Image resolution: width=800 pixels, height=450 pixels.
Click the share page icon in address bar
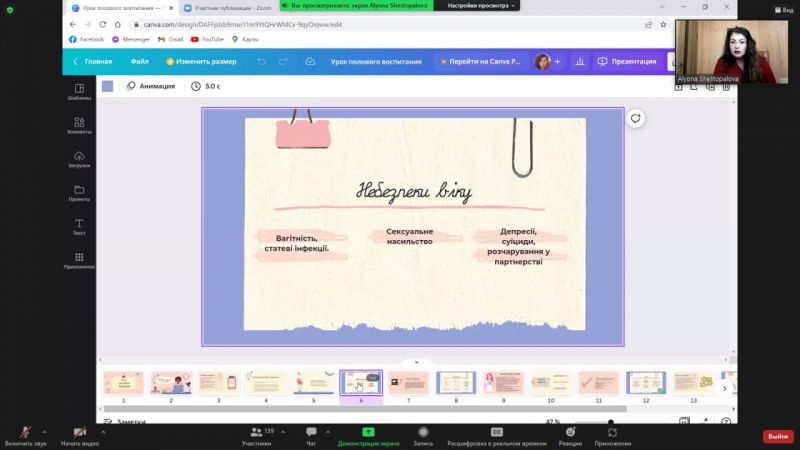click(x=648, y=24)
